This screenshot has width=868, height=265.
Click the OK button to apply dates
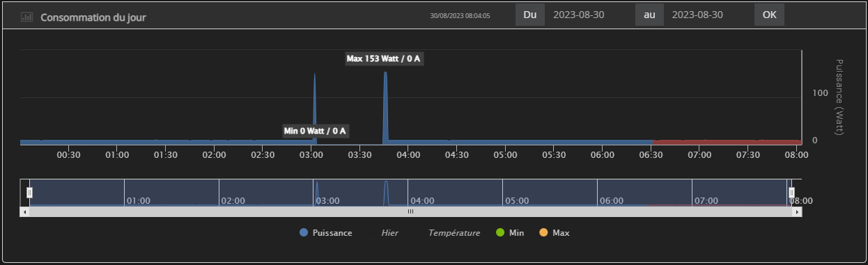(769, 15)
